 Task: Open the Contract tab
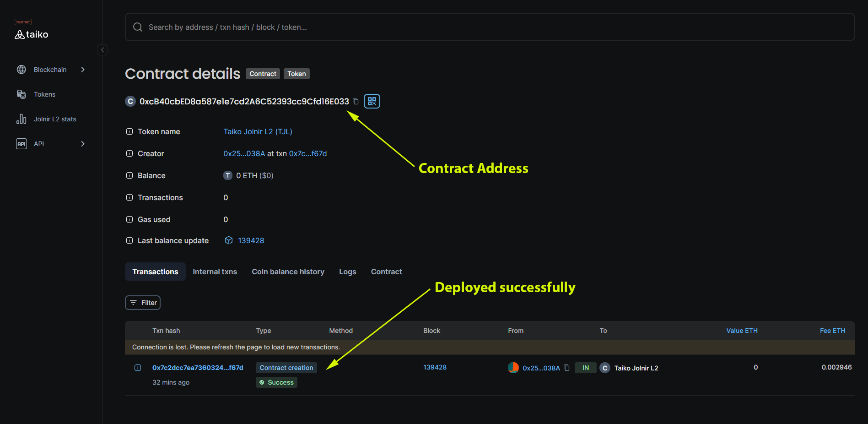[x=387, y=272]
